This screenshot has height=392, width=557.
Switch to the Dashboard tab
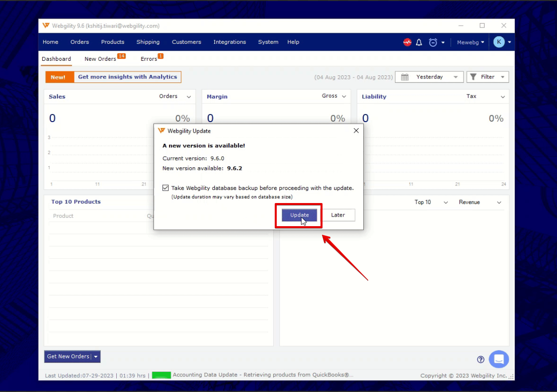(x=56, y=59)
